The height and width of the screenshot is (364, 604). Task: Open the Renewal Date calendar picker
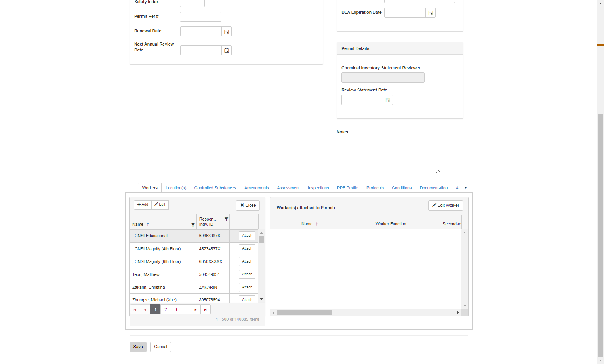[x=227, y=32]
